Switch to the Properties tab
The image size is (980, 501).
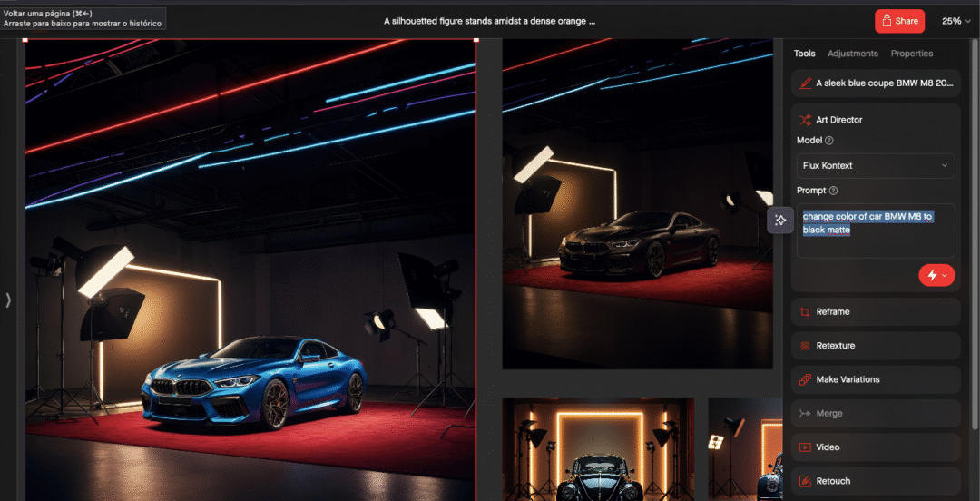pos(911,54)
